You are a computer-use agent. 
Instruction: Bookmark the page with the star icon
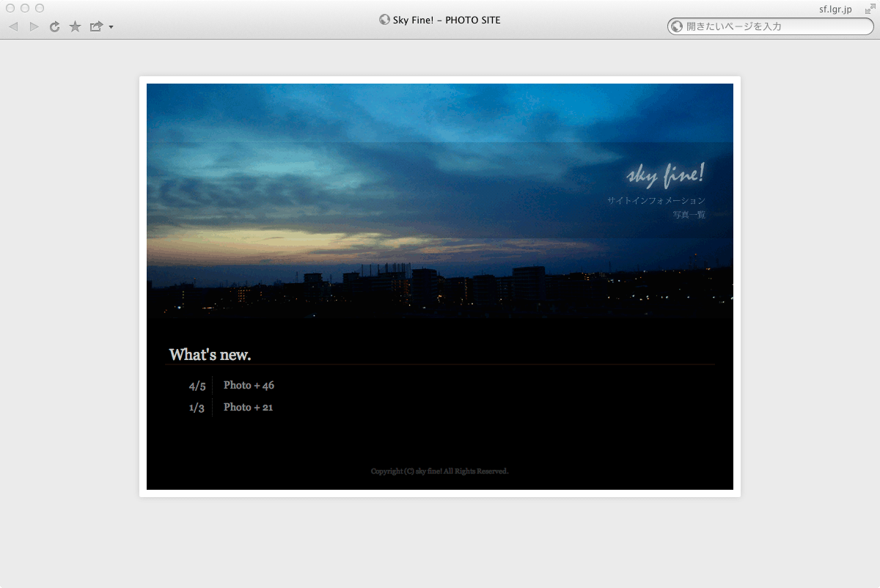[x=75, y=27]
